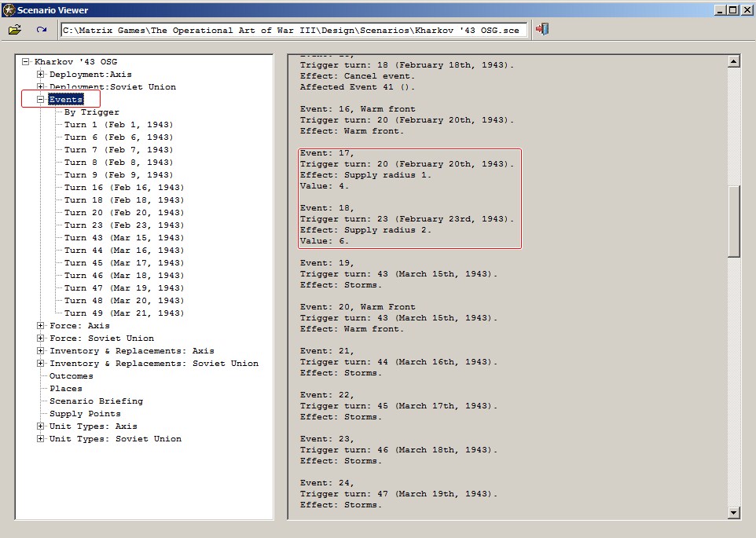Select Turn 7 (Feb 7, 1943)

point(119,150)
